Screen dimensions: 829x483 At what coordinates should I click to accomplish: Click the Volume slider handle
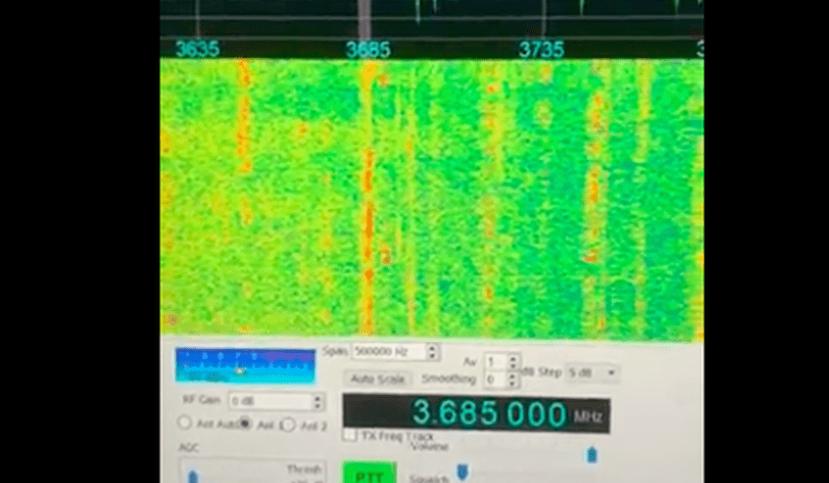pyautogui.click(x=592, y=455)
